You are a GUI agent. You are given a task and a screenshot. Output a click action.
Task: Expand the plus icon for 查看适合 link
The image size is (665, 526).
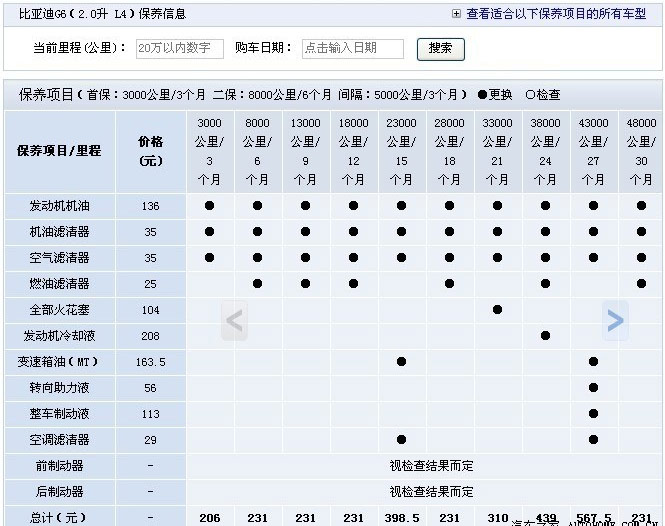click(x=456, y=14)
